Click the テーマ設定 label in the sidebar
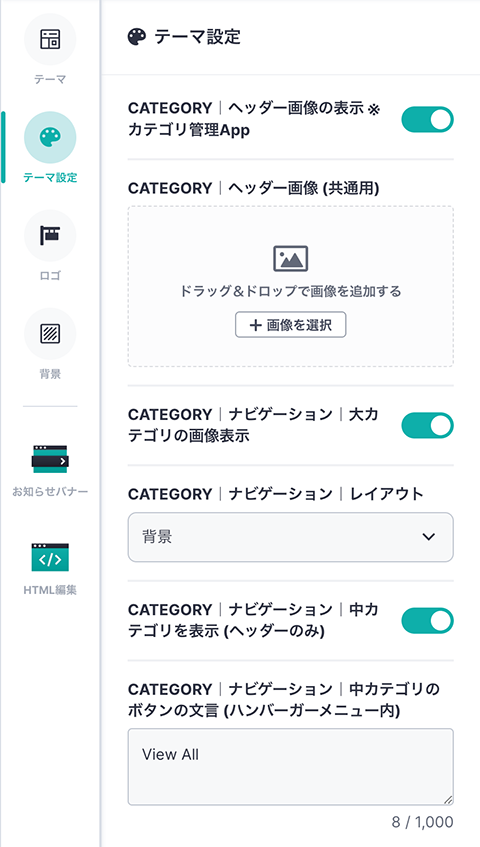 point(50,177)
